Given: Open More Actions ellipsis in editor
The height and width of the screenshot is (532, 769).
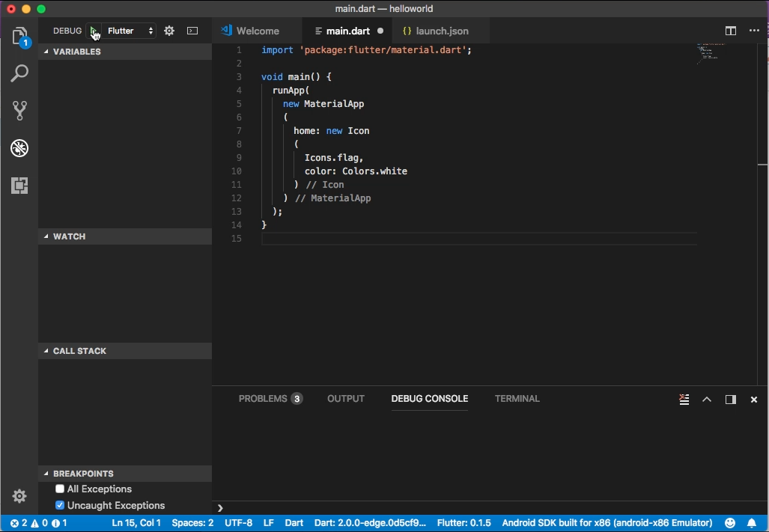Looking at the screenshot, I should coord(754,31).
